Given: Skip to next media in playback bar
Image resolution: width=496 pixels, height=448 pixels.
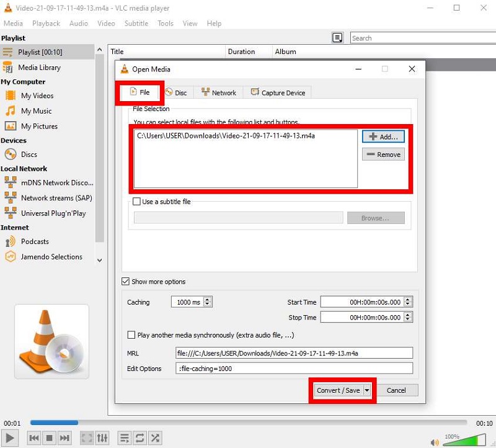Looking at the screenshot, I should (x=64, y=438).
